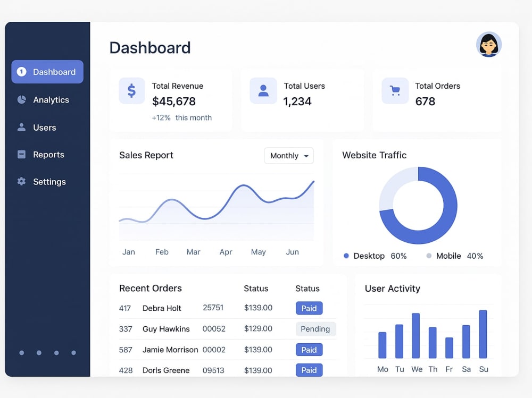
Task: Select the name Dorls Greene
Action: point(166,370)
